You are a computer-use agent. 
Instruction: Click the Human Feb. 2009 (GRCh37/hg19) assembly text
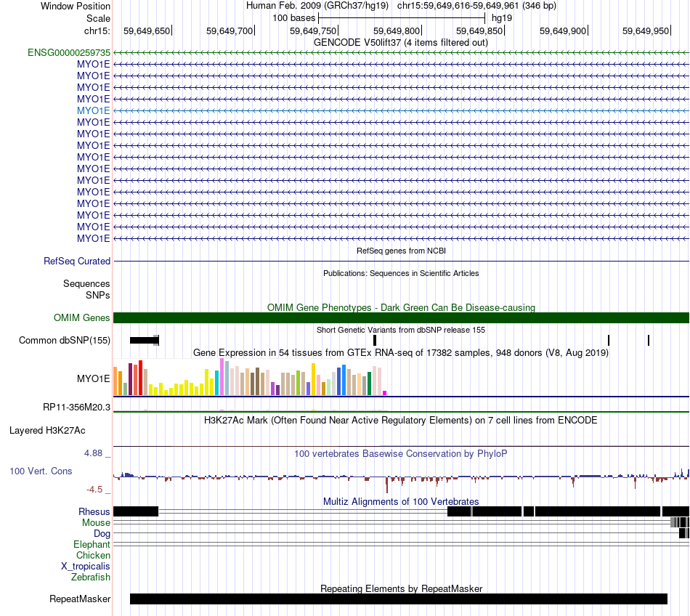[317, 6]
